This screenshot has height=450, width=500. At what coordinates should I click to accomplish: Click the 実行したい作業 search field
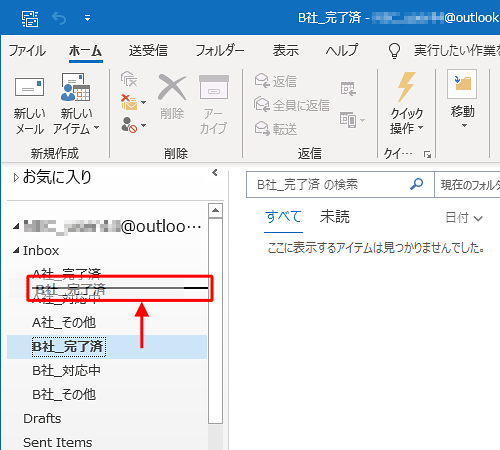pyautogui.click(x=457, y=51)
